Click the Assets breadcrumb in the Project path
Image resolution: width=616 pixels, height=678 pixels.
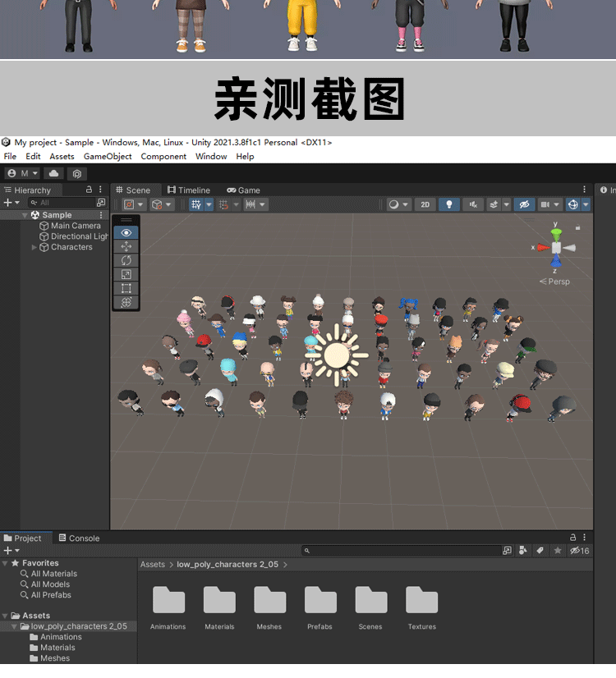coord(153,565)
